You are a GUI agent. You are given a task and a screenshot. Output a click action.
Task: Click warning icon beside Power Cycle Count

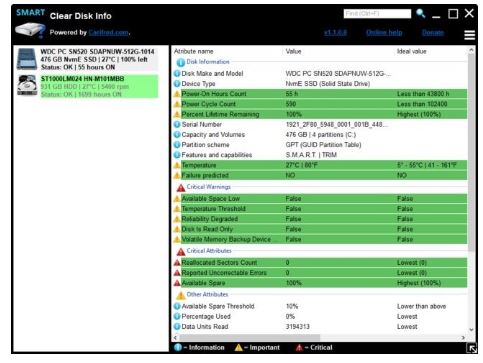177,104
